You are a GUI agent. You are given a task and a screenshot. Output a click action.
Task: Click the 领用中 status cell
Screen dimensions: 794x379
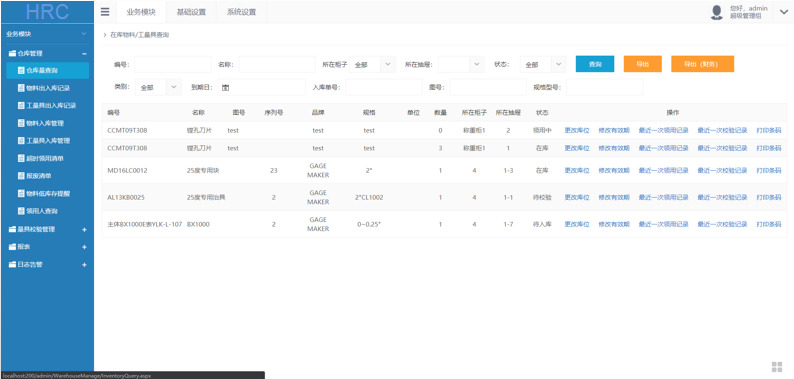click(542, 131)
